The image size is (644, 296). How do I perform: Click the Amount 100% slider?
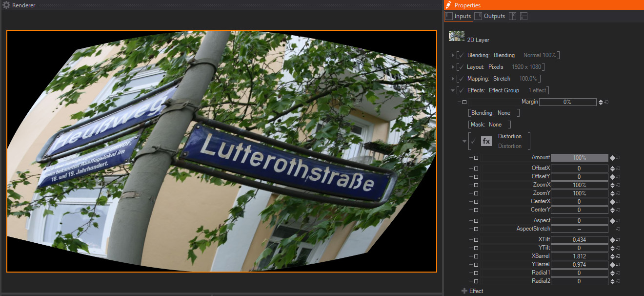[580, 158]
